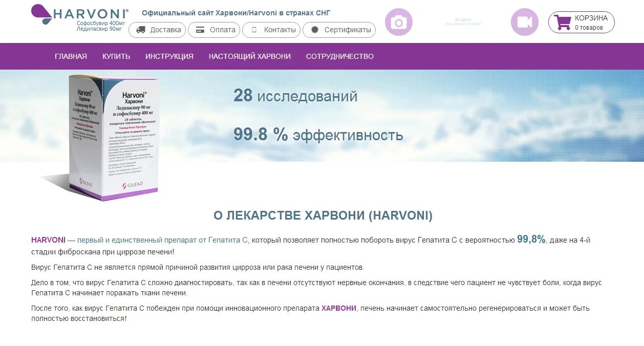Open the video review camcorder icon
644x346 pixels.
click(x=525, y=22)
